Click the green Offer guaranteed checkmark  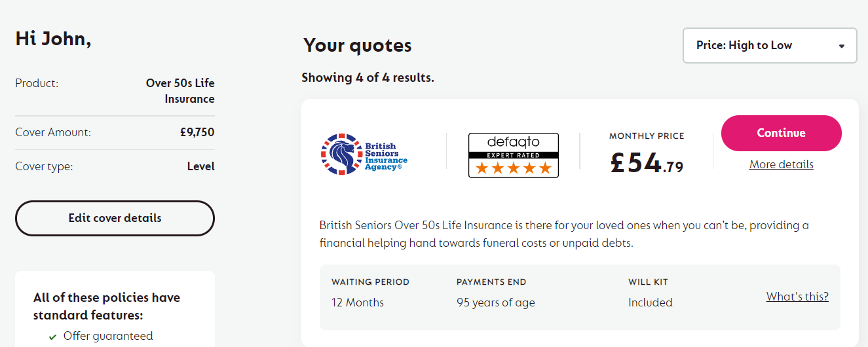52,337
